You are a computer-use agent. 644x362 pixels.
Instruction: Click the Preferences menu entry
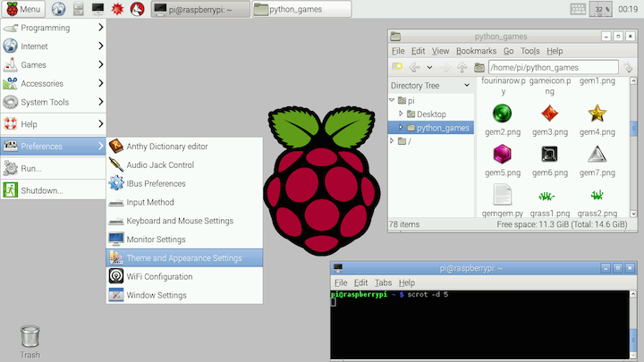(54, 146)
